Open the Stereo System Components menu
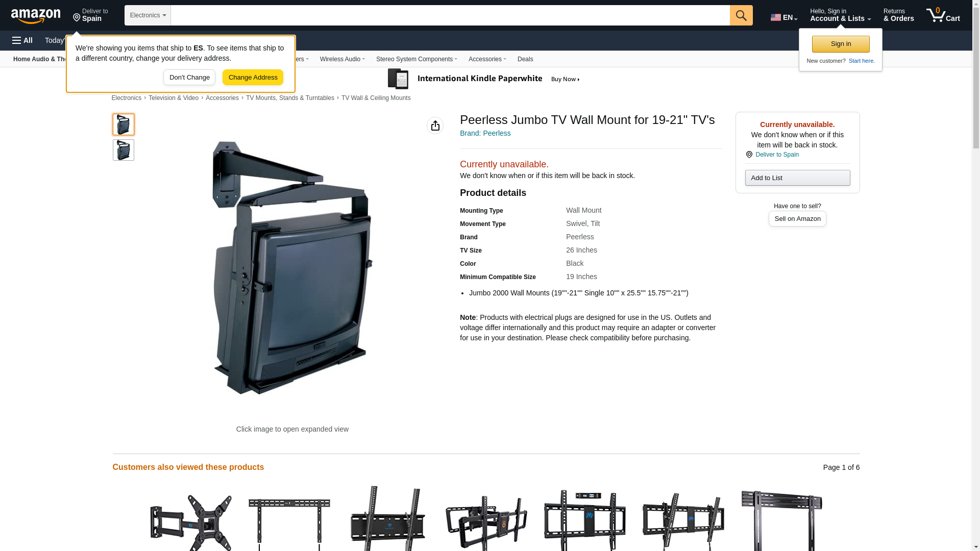Viewport: 980px width, 551px height. pos(416,59)
